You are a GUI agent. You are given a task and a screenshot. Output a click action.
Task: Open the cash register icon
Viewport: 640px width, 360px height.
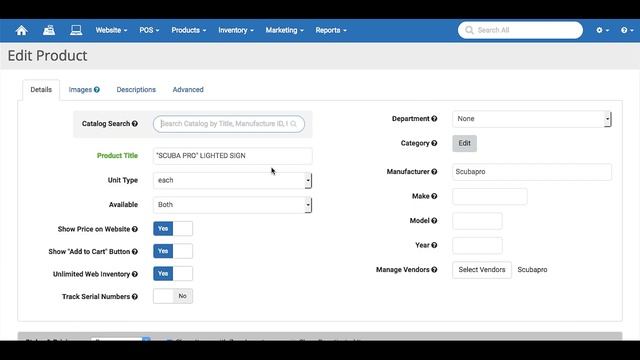click(x=49, y=30)
